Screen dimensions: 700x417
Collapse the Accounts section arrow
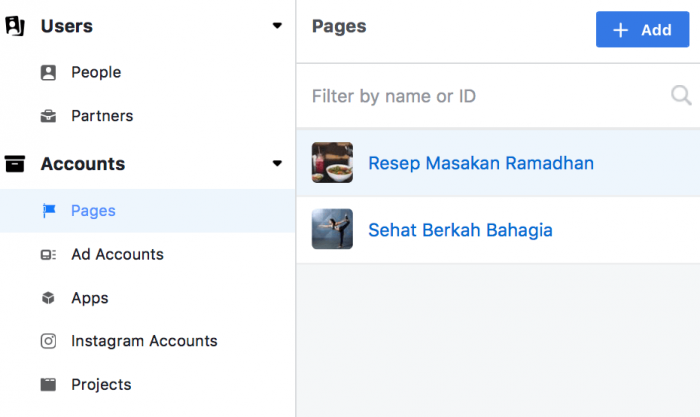tap(277, 164)
